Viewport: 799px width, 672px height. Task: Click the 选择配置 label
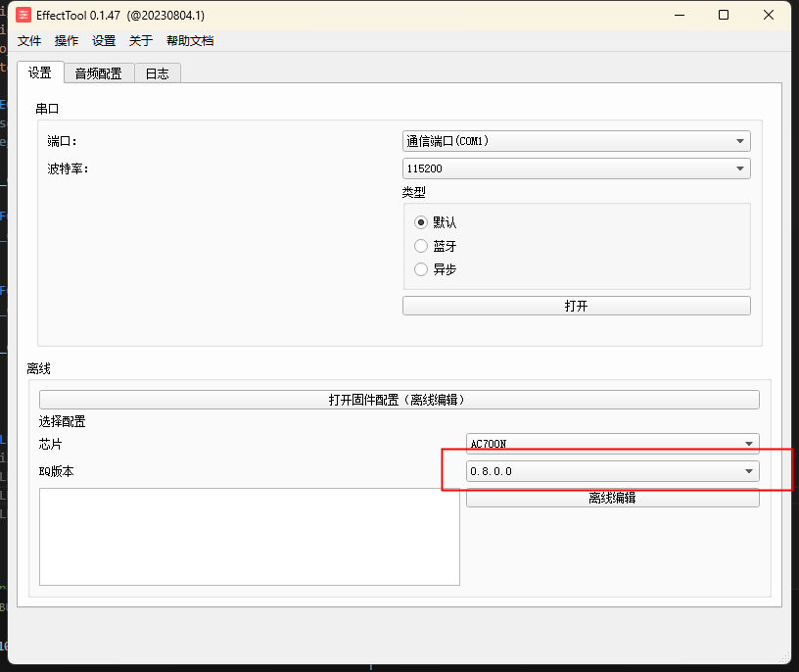pyautogui.click(x=62, y=421)
